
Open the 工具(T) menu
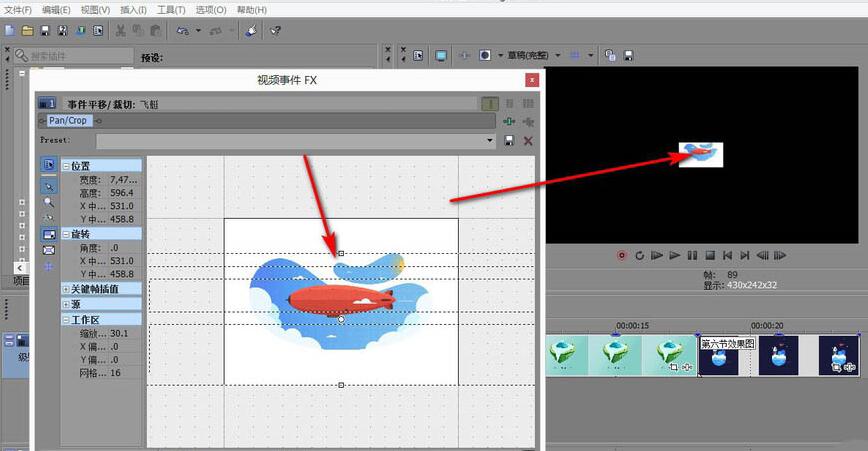[x=171, y=10]
